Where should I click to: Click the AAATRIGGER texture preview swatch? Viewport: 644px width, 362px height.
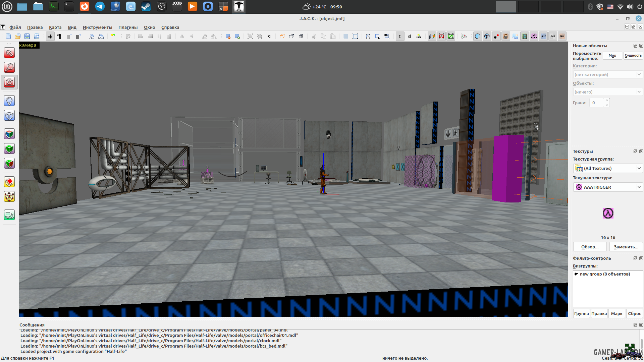[x=608, y=213]
